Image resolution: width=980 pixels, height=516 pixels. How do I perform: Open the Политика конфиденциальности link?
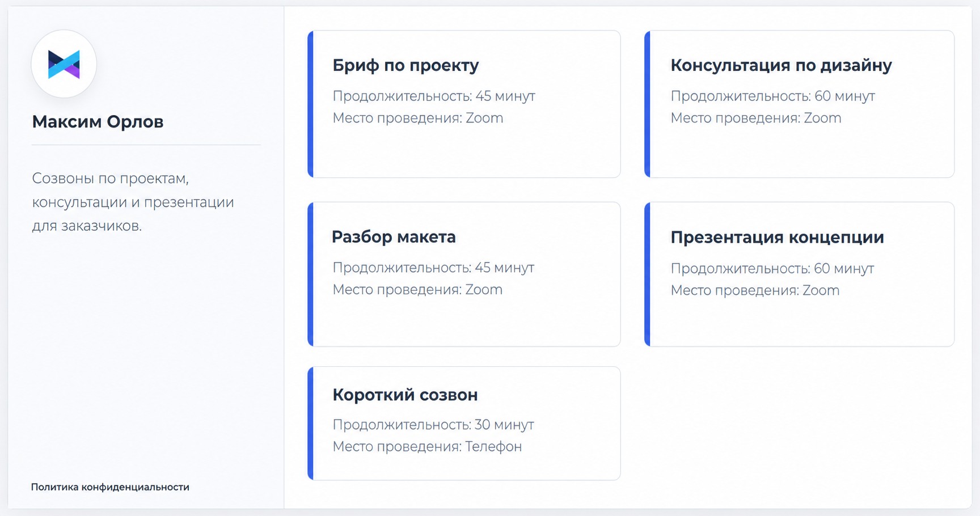click(110, 487)
